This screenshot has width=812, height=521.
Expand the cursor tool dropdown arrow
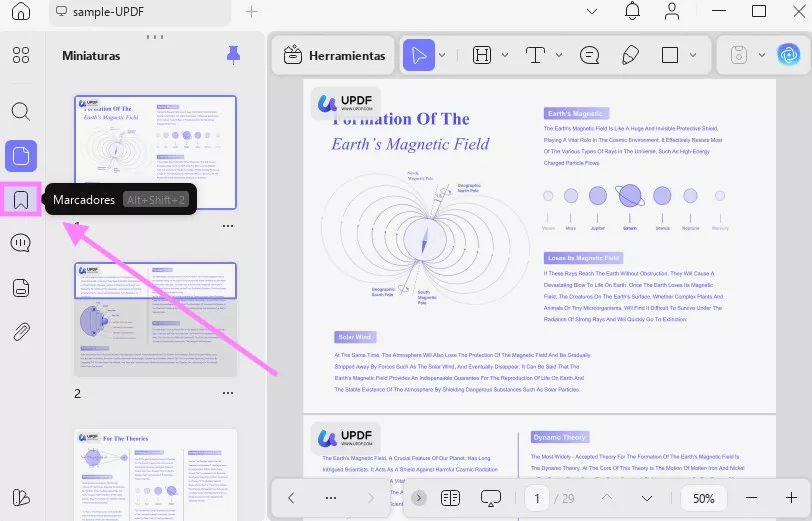[442, 55]
